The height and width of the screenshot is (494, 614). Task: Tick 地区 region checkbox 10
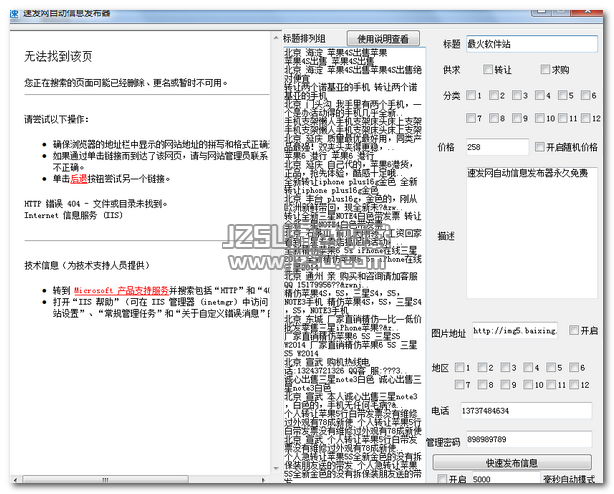click(529, 384)
